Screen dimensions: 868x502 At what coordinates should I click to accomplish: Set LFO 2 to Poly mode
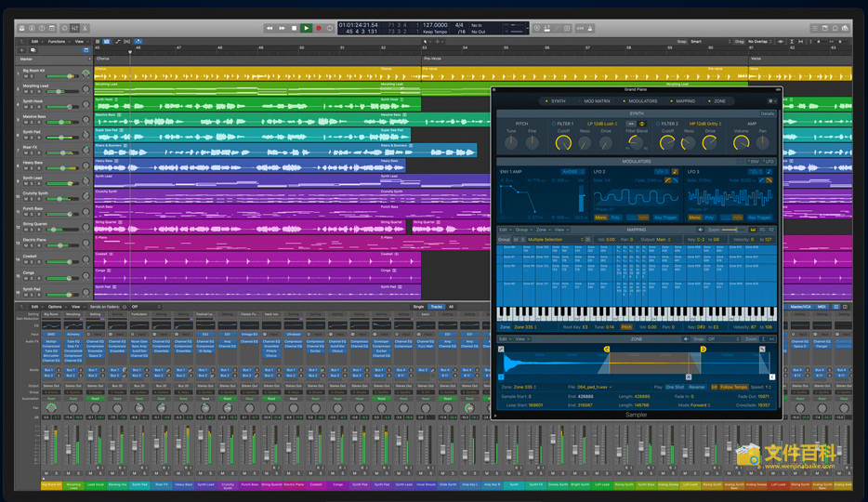tap(615, 218)
